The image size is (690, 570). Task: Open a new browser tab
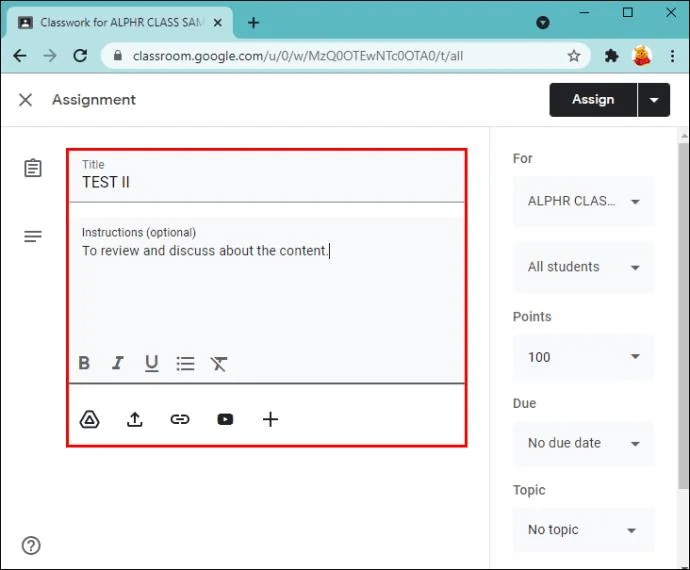pos(253,22)
